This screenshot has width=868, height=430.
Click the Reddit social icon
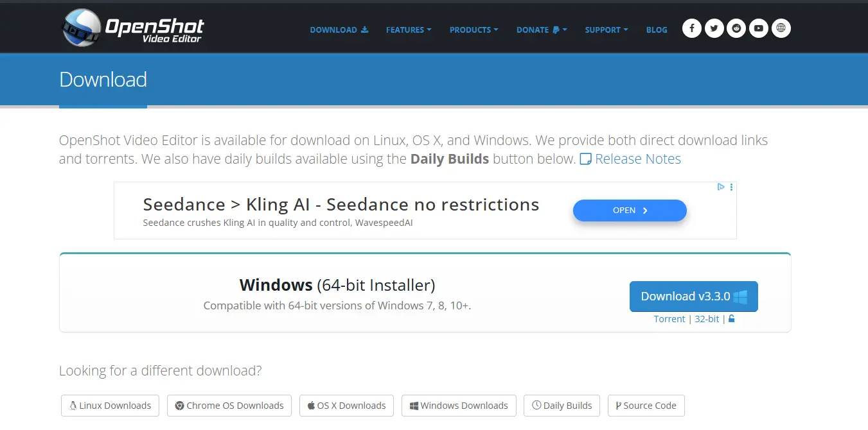coord(736,28)
